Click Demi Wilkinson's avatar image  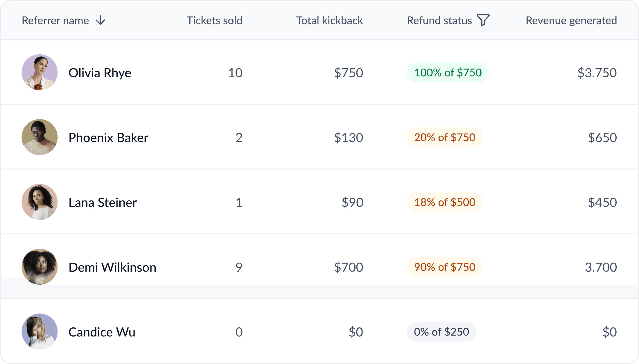point(40,267)
